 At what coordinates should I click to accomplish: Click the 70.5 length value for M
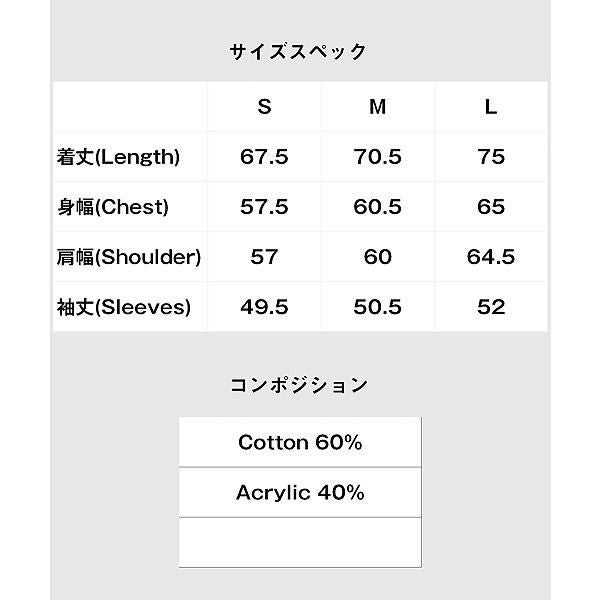377,157
